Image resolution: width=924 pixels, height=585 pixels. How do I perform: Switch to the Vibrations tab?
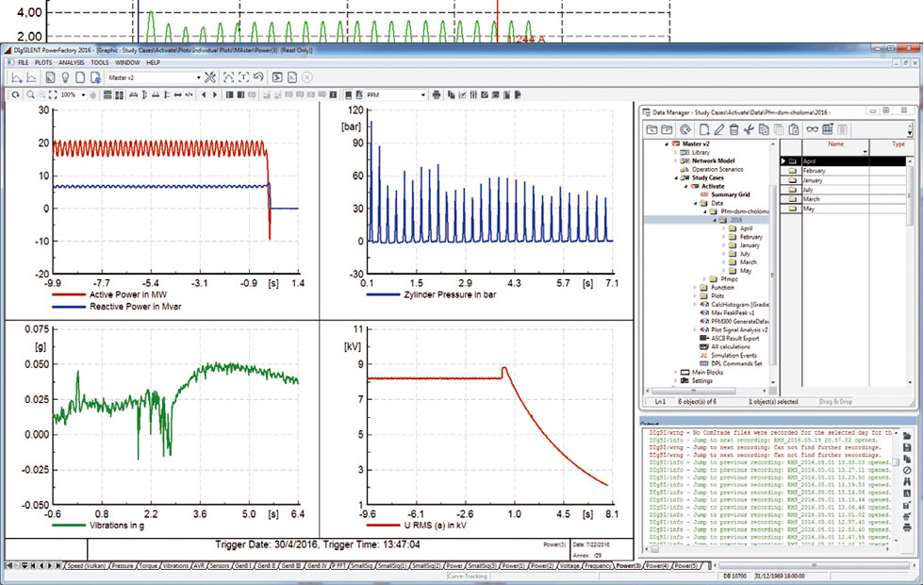tap(175, 565)
